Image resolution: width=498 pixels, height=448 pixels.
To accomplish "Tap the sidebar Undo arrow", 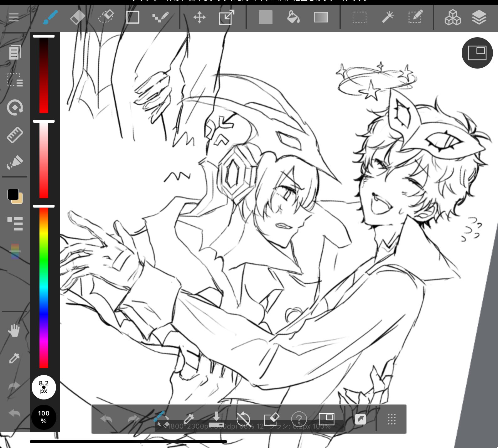I will click(14, 414).
